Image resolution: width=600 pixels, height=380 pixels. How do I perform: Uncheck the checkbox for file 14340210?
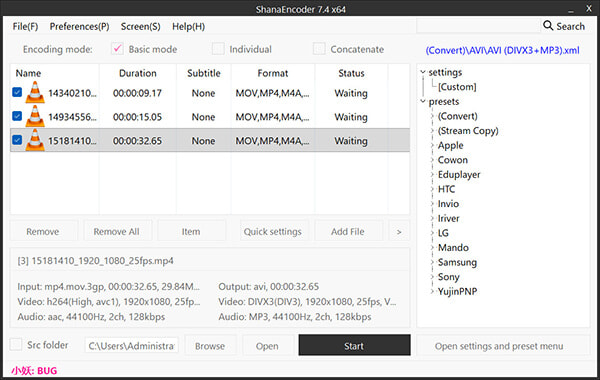17,92
